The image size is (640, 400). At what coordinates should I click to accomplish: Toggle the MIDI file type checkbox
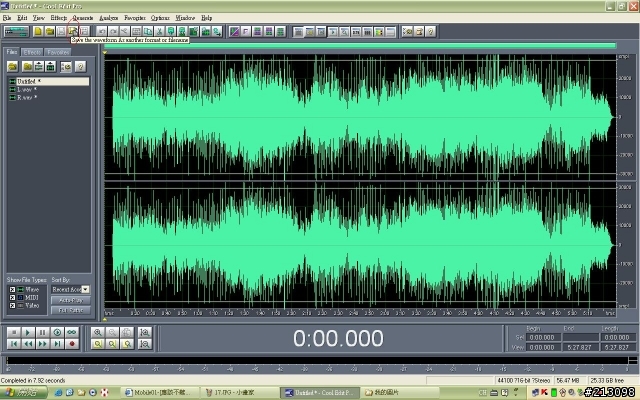[12, 297]
